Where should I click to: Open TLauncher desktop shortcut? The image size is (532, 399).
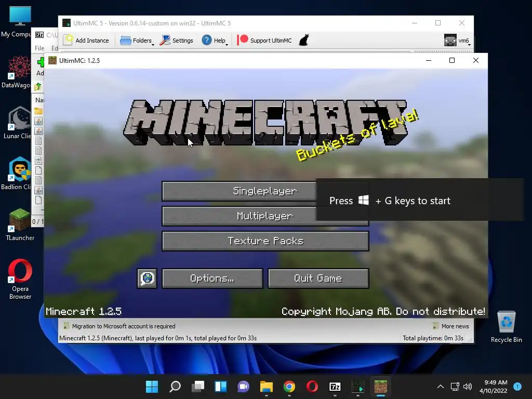pyautogui.click(x=20, y=224)
